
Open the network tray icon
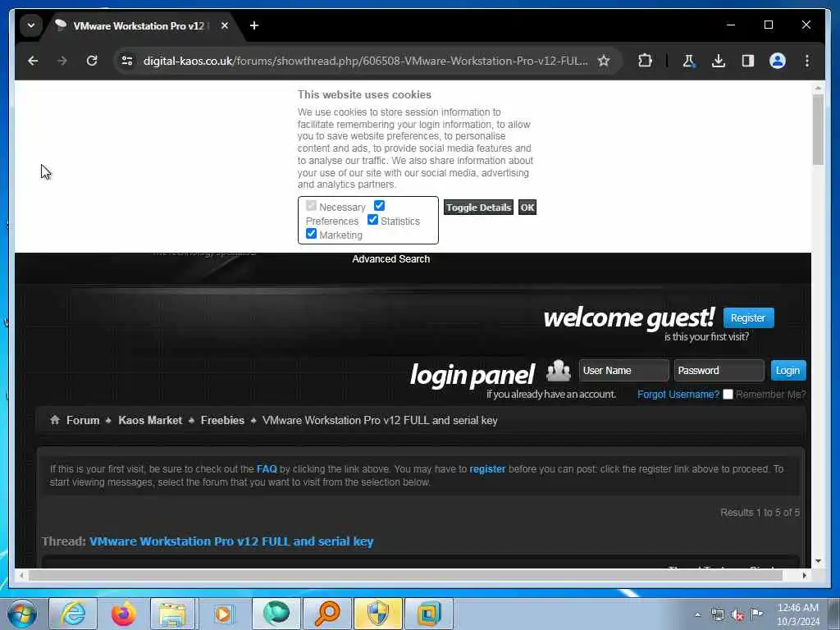point(717,615)
